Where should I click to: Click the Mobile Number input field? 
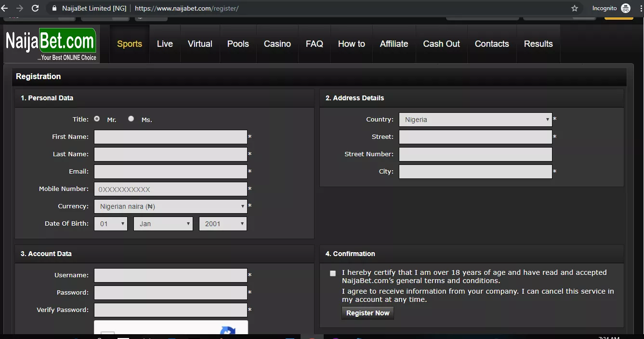[x=171, y=189]
